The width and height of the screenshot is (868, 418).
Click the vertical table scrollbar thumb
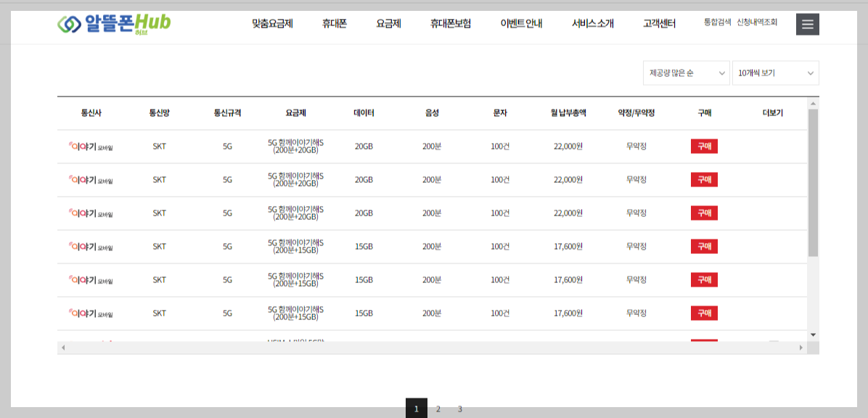813,183
